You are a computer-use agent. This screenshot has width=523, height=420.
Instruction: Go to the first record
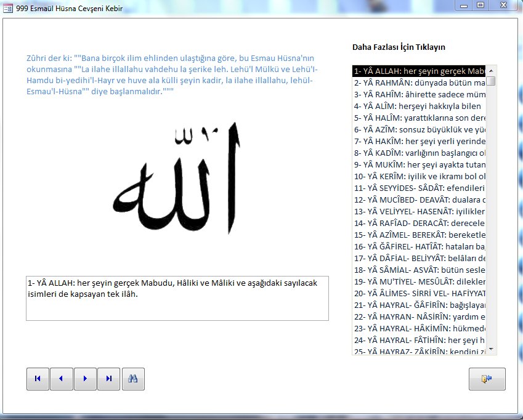[x=38, y=379]
